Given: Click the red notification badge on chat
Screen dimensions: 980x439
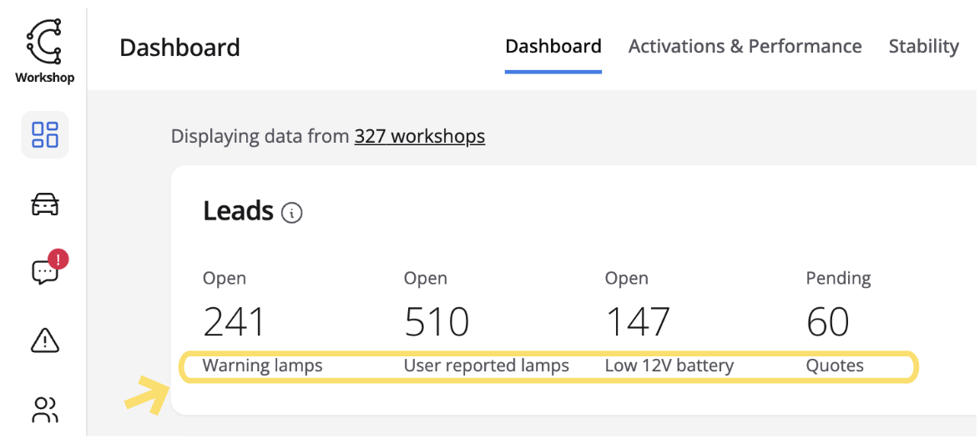Looking at the screenshot, I should point(58,260).
